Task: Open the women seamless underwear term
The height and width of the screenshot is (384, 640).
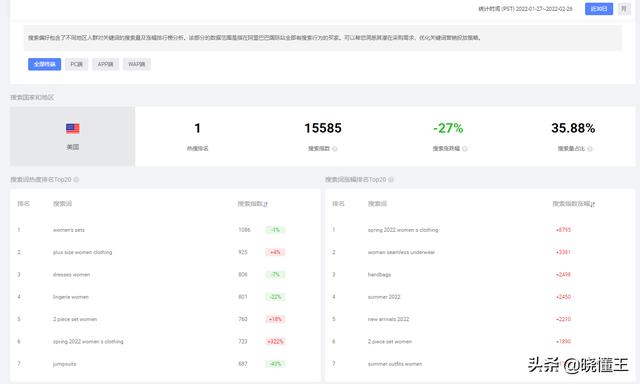Action: 401,252
